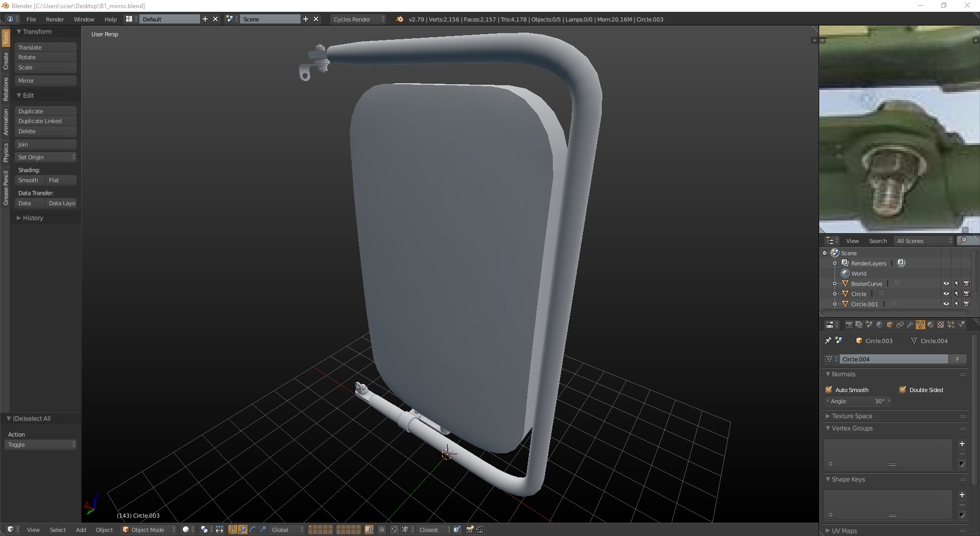The height and width of the screenshot is (536, 980).
Task: Open the Object Mode dropdown
Action: tap(149, 529)
